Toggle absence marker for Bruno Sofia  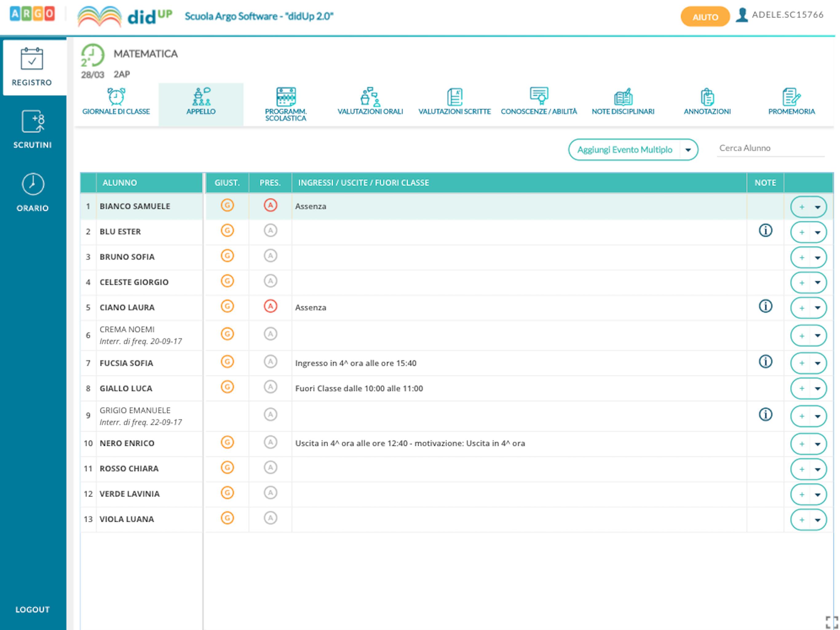click(x=270, y=256)
